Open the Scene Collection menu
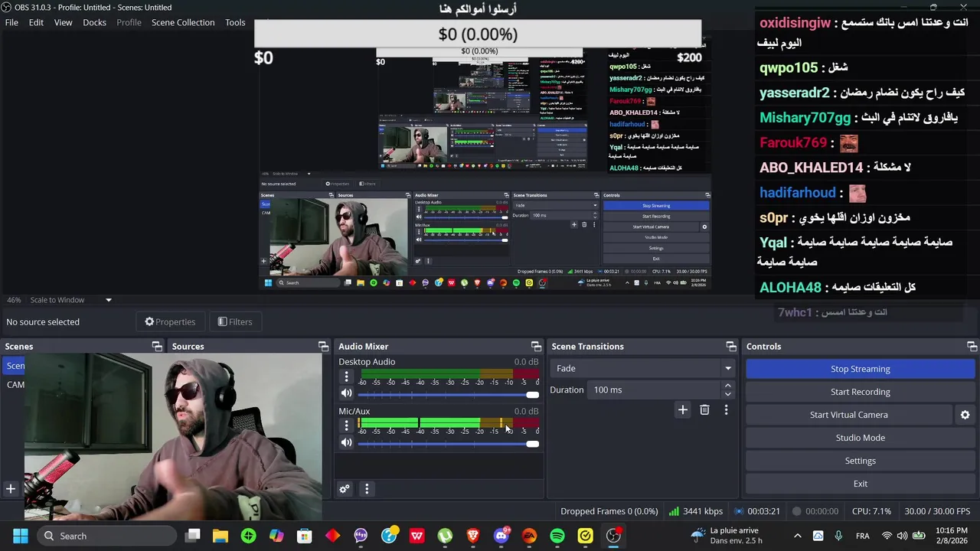Viewport: 980px width, 551px height. (183, 22)
